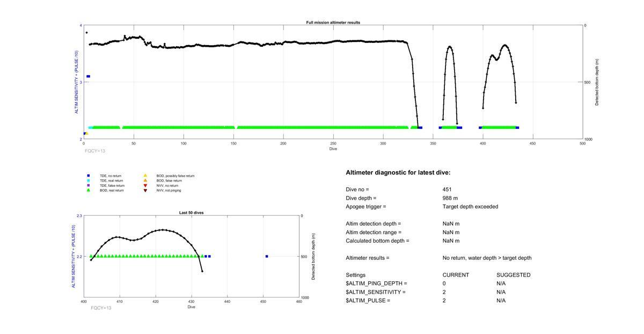Select the N/A suggestion for $ALTIM_PING_DEPTH

pyautogui.click(x=501, y=284)
